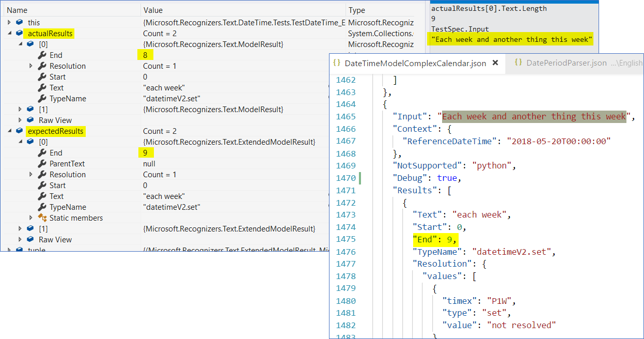The width and height of the screenshot is (644, 339).
Task: Expand the [1] ModelResult item under actualResults
Action: click(x=20, y=109)
